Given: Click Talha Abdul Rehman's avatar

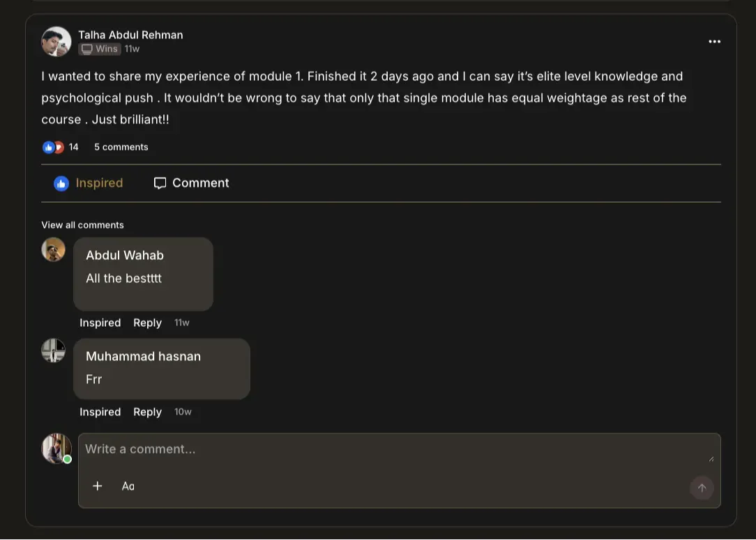Looking at the screenshot, I should 56,42.
